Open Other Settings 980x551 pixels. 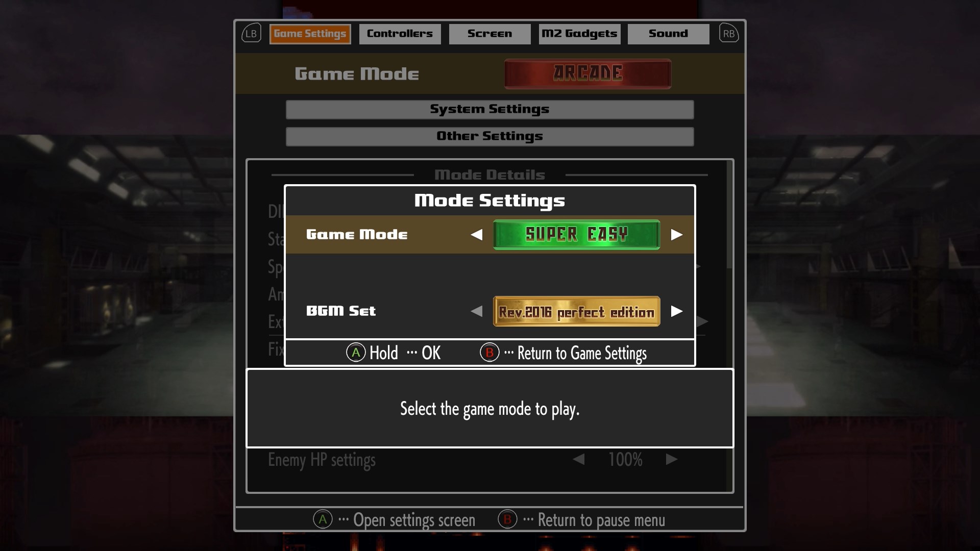click(x=489, y=136)
